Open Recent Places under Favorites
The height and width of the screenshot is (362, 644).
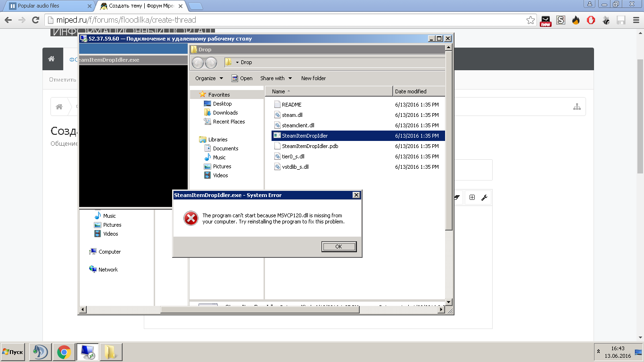coord(229,122)
